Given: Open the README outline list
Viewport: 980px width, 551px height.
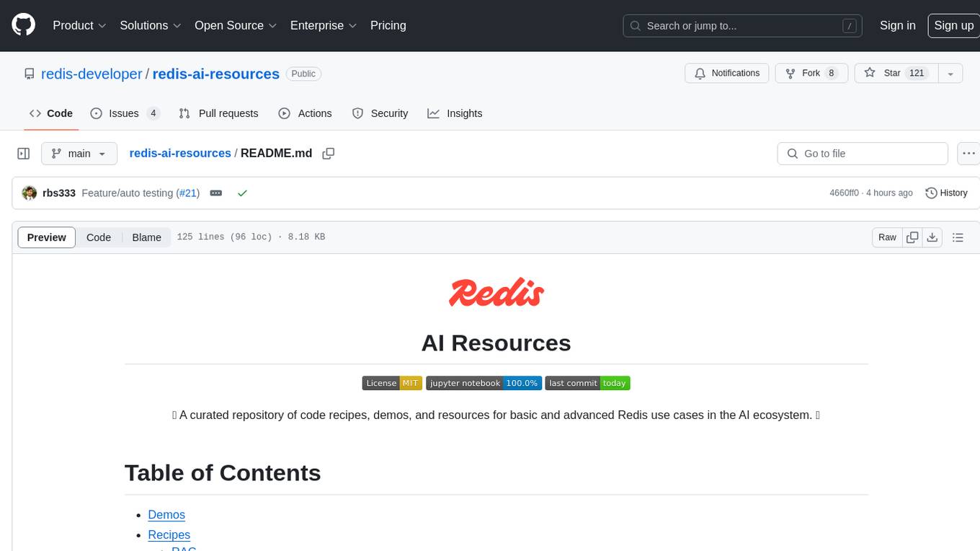Looking at the screenshot, I should (958, 237).
